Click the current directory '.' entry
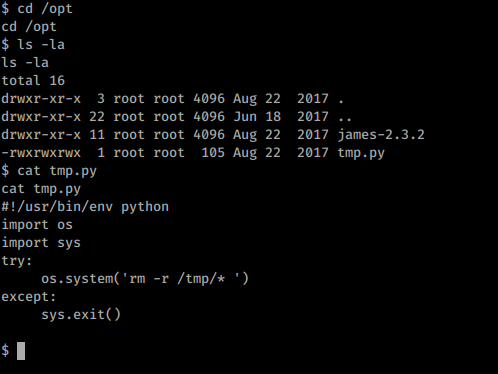Screen dimensions: 498x374 [x=341, y=101]
